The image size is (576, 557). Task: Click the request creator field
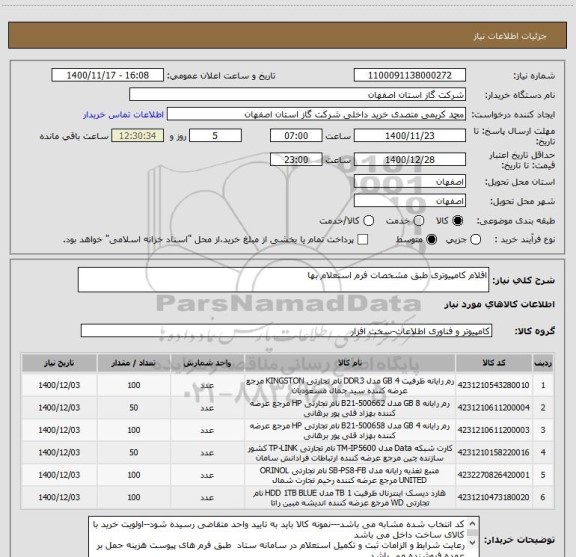point(316,115)
